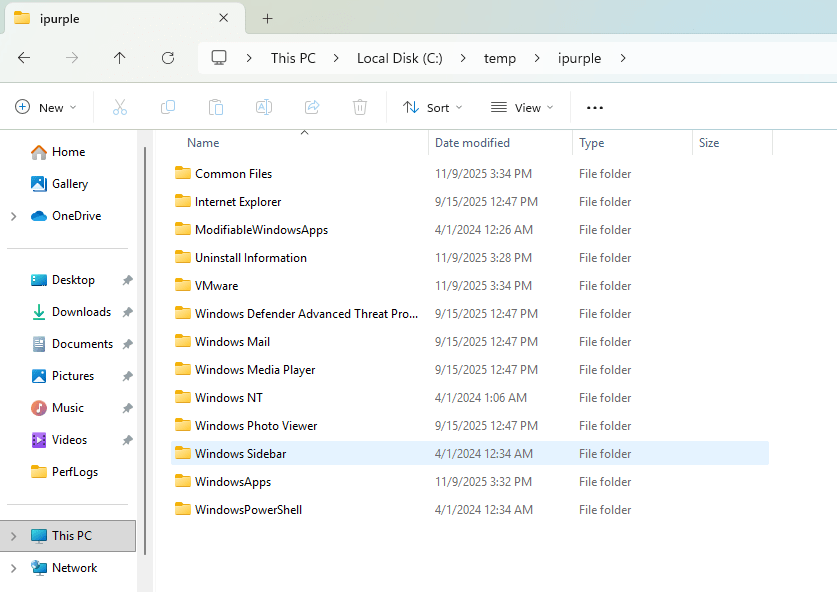Open Downloads in the navigation pane
Viewport: 837px width, 592px height.
click(x=81, y=312)
